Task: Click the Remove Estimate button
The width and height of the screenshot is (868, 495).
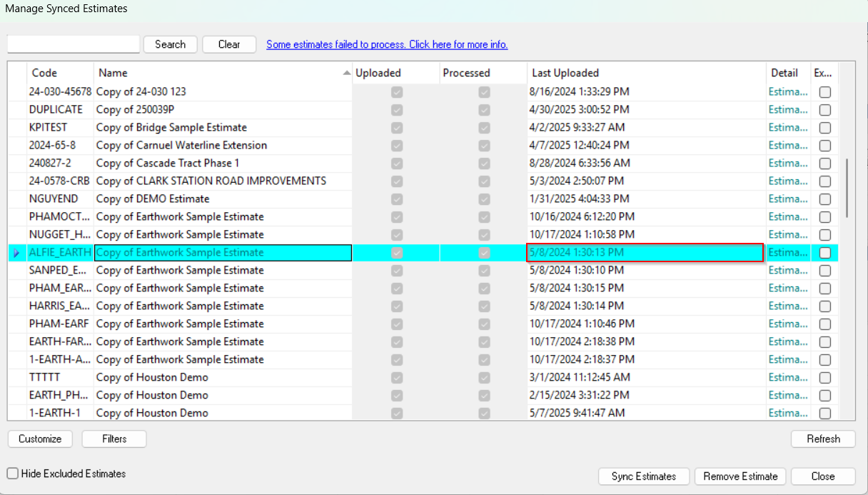Action: point(741,476)
